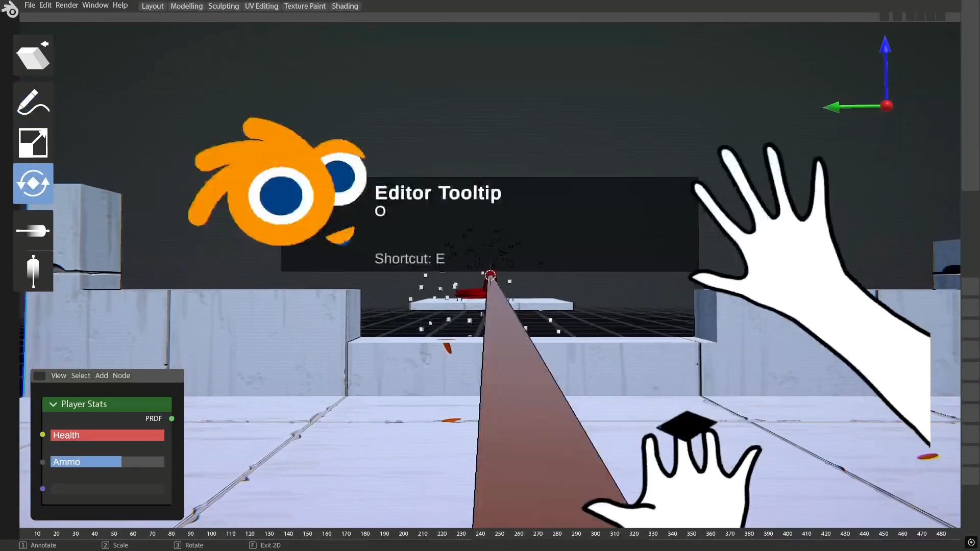This screenshot has width=980, height=551.
Task: Select the Eraser tool in toolbar
Action: pos(33,56)
